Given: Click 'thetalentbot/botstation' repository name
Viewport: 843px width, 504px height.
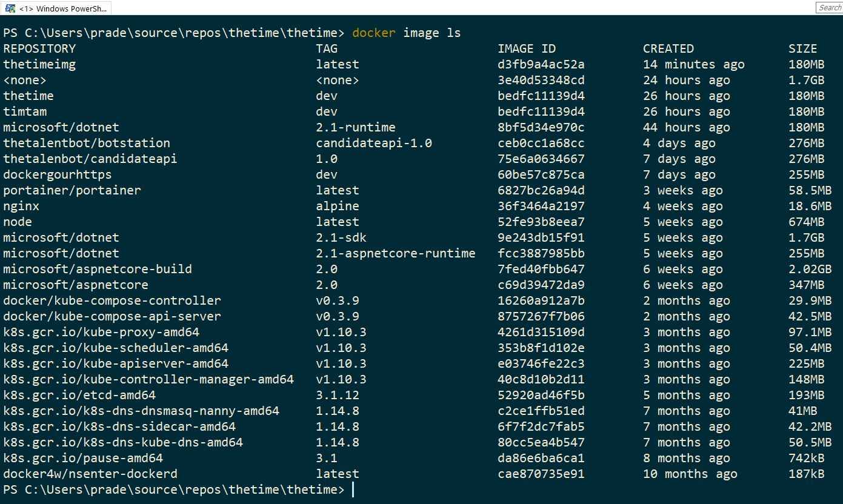Looking at the screenshot, I should click(x=87, y=143).
